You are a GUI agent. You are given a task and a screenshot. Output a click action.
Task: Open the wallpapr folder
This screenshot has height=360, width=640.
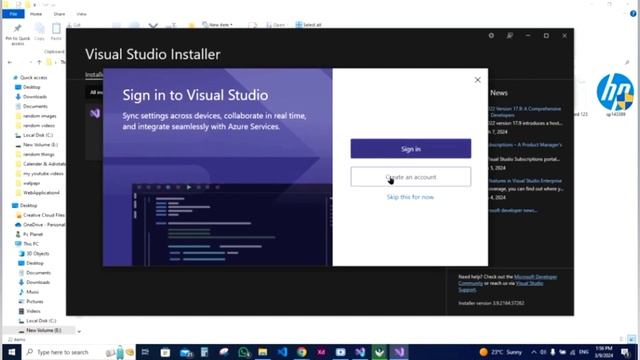point(31,183)
